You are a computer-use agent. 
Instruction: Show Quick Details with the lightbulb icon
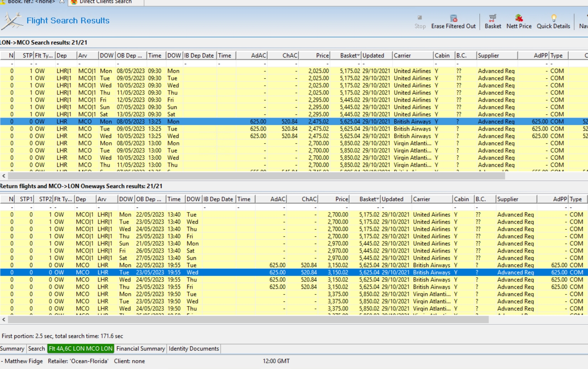pos(553,18)
